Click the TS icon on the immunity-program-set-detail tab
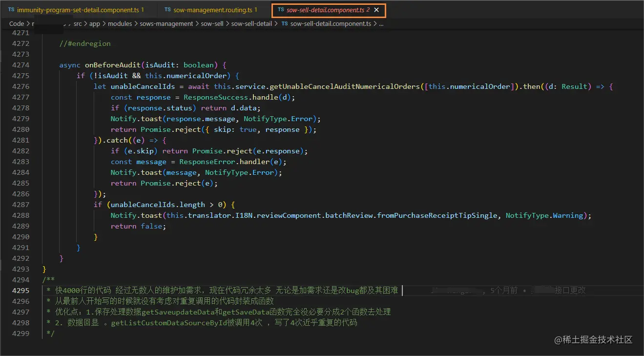This screenshot has width=644, height=356. pos(11,10)
